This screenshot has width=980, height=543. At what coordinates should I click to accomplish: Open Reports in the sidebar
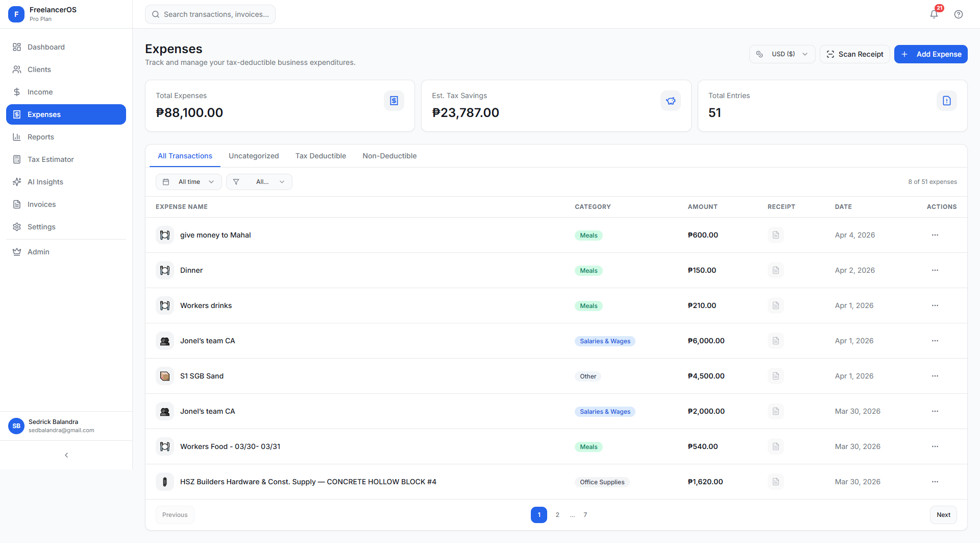coord(66,137)
